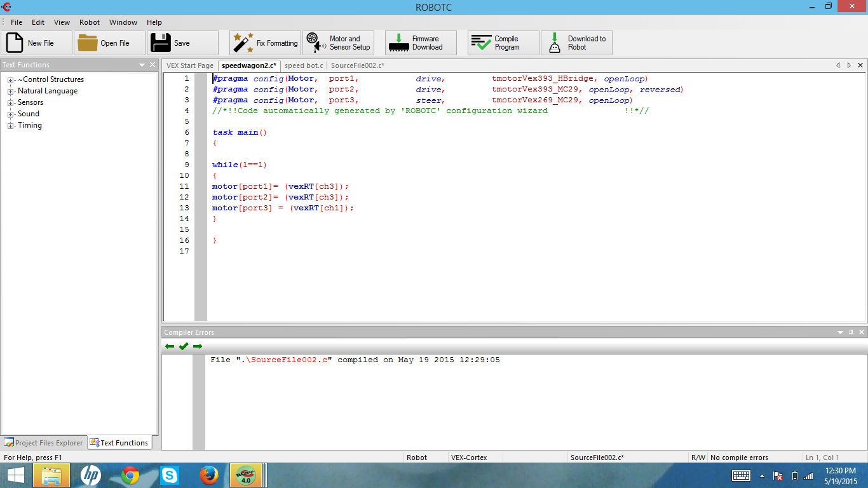Click line number 17 in gutter
The image size is (868, 488).
point(184,251)
